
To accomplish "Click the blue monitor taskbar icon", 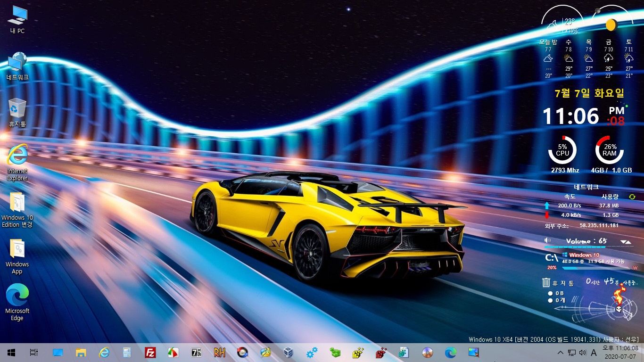I will coord(58,352).
